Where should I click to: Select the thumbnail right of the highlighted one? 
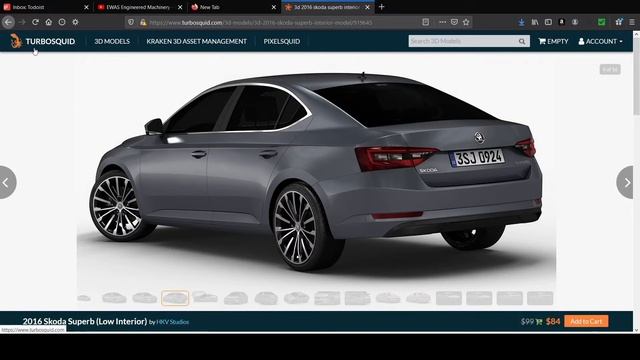(205, 298)
